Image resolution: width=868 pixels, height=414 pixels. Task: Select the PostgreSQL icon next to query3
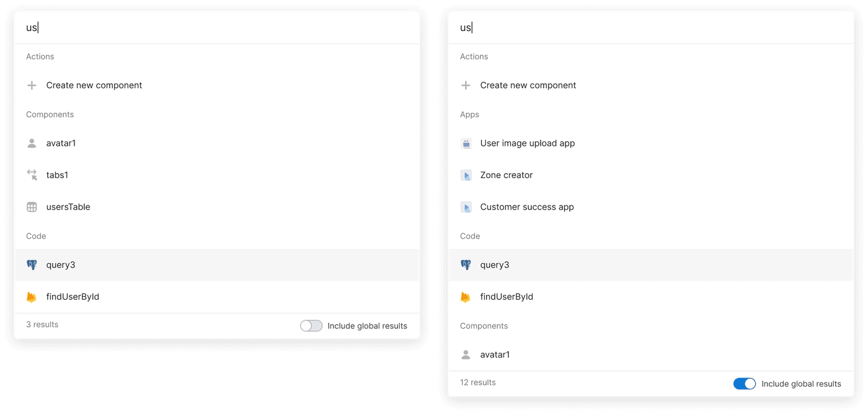[32, 264]
